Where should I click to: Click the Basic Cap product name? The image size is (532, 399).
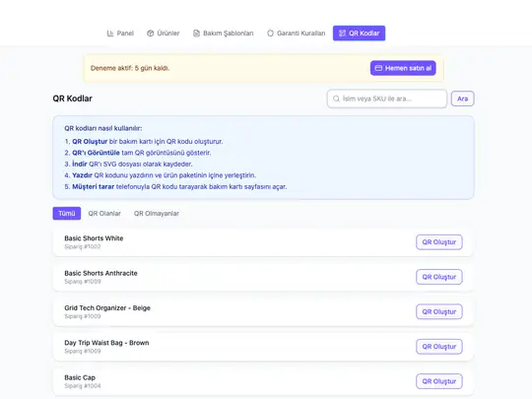(80, 377)
